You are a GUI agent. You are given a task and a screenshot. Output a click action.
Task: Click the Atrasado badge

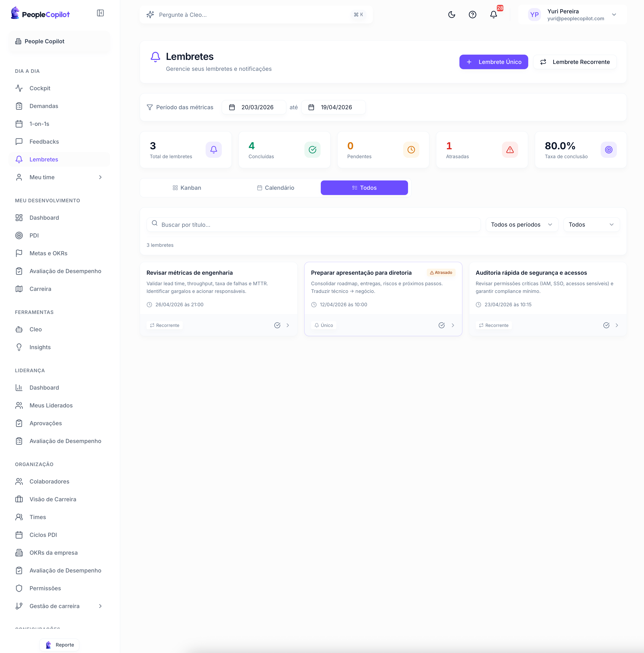[x=441, y=272]
